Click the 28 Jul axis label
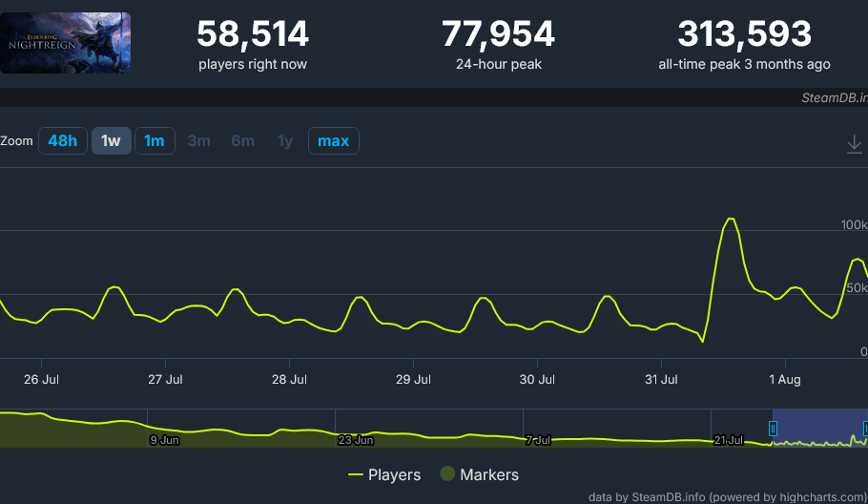Screen dimensions: 868x504 click(289, 379)
